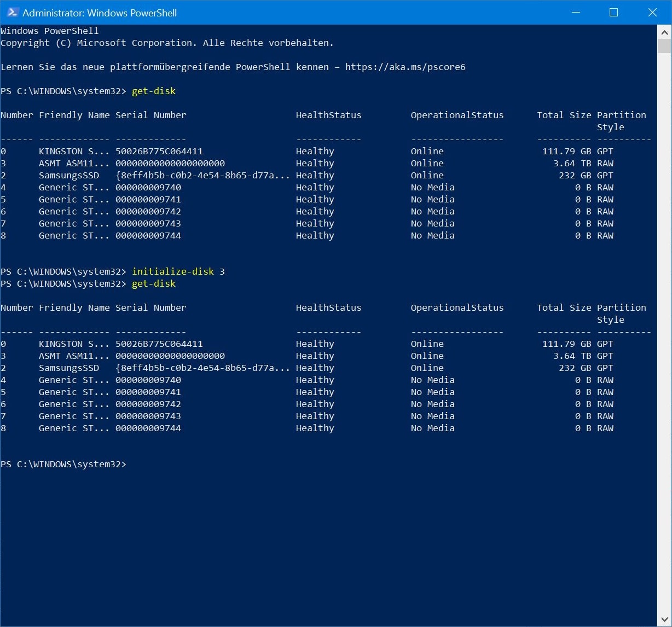Click serial 000000009744 in the second table

[x=148, y=428]
